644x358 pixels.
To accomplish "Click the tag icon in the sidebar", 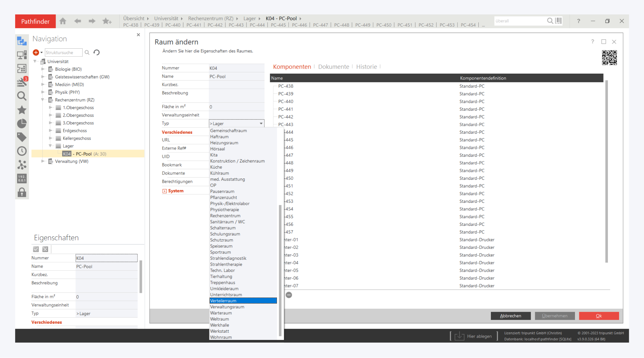I will pyautogui.click(x=22, y=137).
